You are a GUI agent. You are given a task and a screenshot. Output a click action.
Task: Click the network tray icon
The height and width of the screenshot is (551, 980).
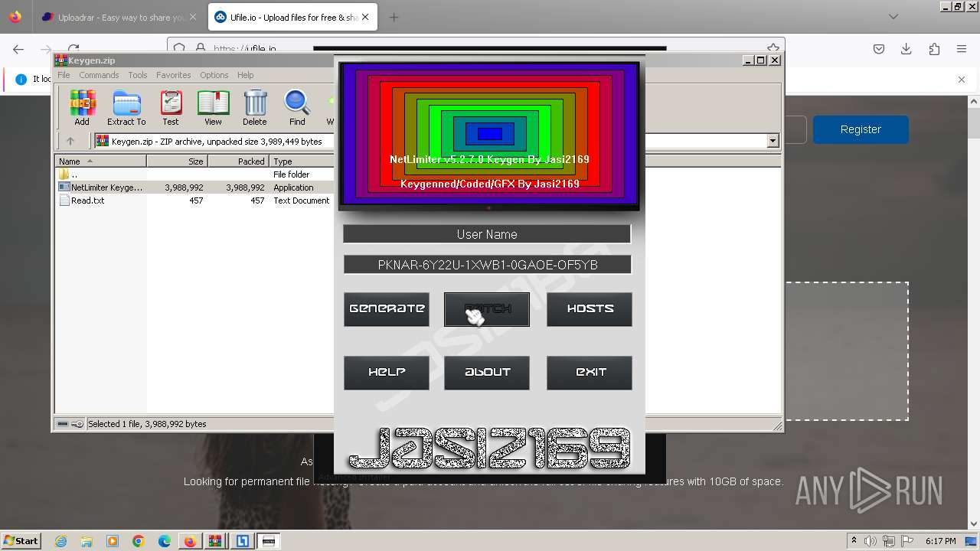(x=889, y=541)
